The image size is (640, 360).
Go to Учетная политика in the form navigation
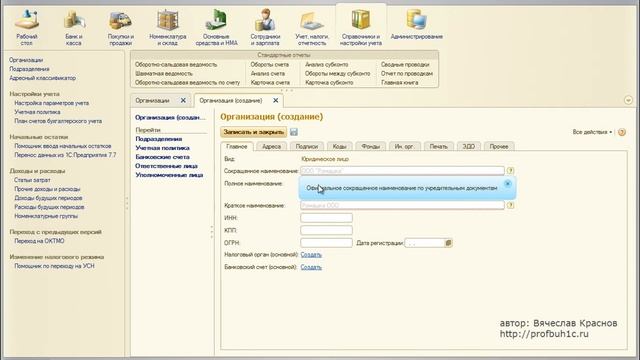point(162,148)
